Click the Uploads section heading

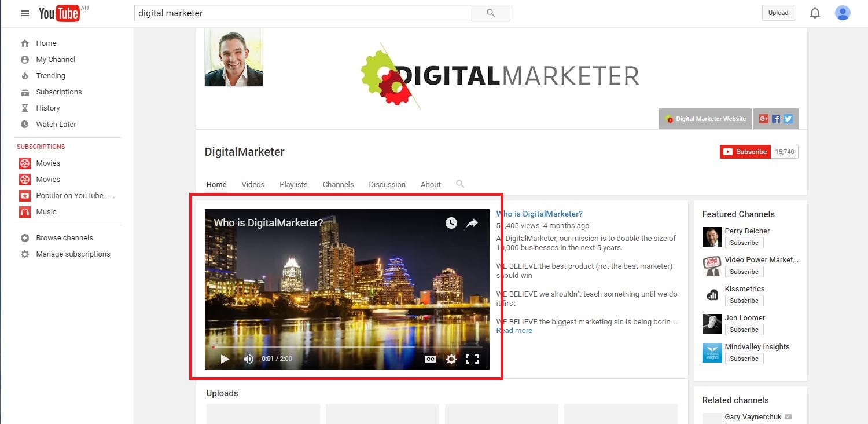point(222,393)
